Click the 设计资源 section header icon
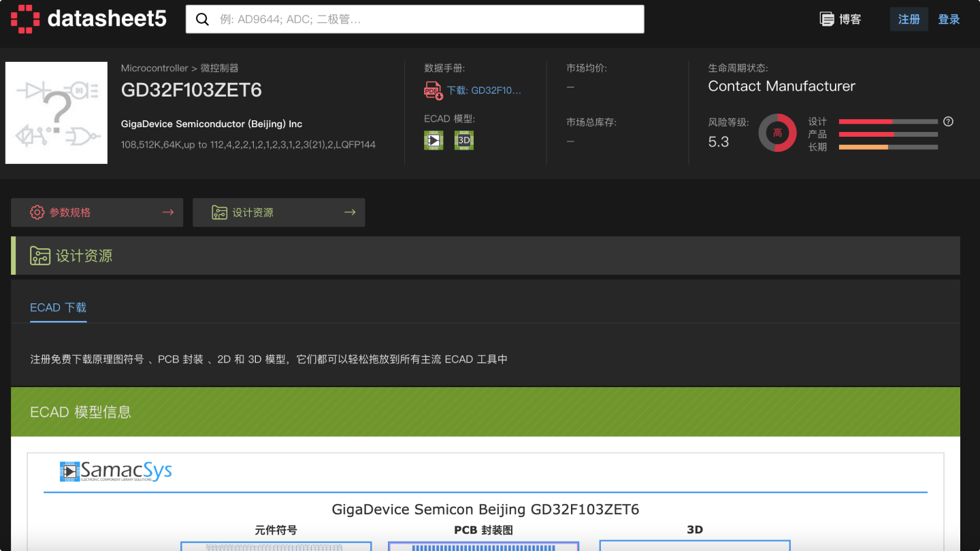Viewport: 980px width, 551px height. click(x=40, y=256)
